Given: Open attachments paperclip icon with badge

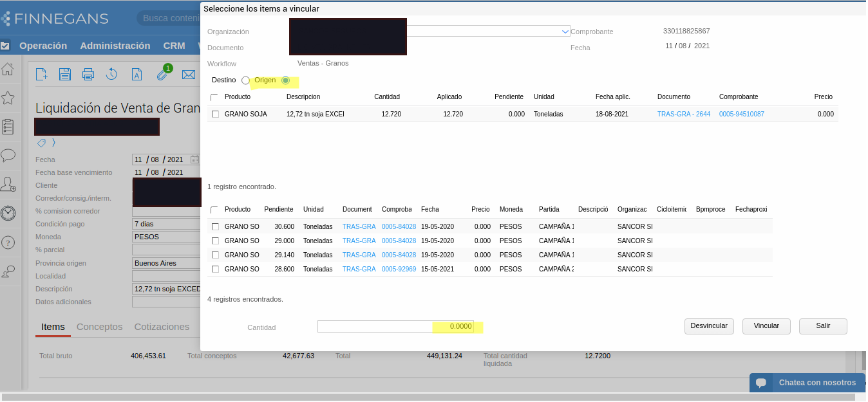Looking at the screenshot, I should click(x=162, y=75).
